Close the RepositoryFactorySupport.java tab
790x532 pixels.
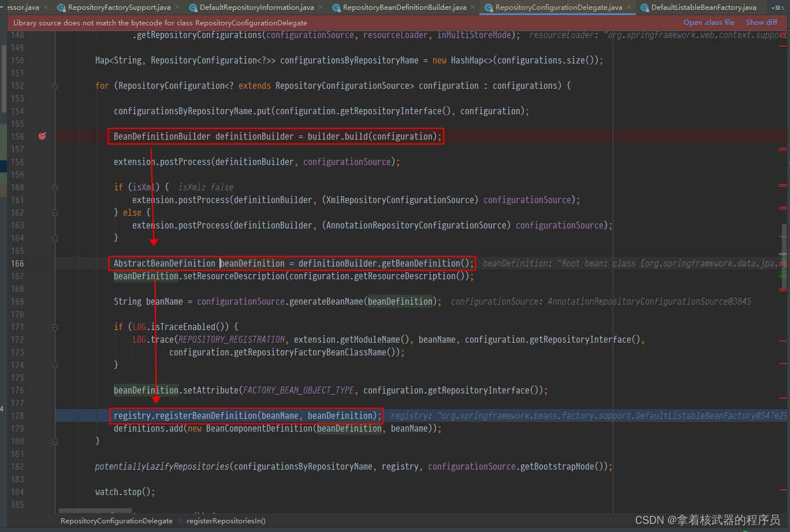point(178,8)
